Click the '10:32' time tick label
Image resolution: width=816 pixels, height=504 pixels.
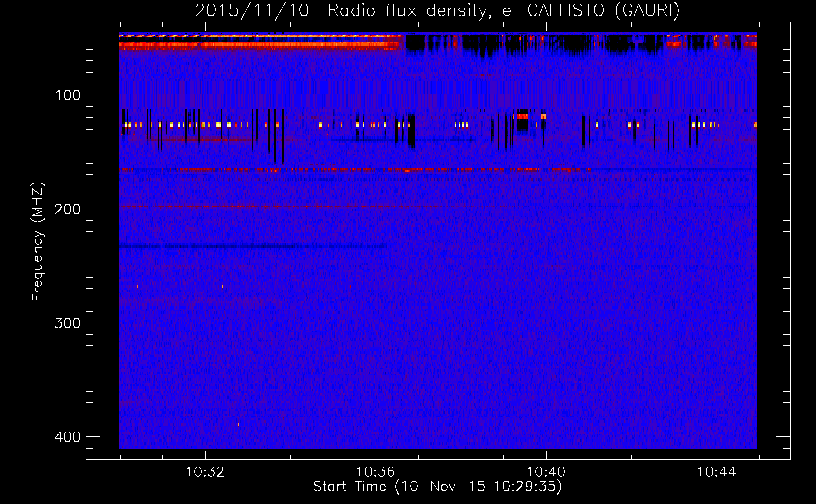click(x=205, y=472)
